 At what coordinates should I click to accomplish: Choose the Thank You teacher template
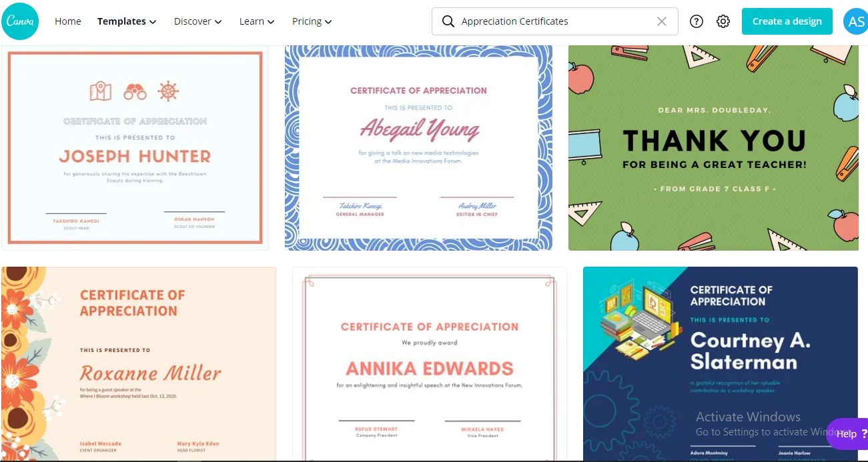(713, 148)
